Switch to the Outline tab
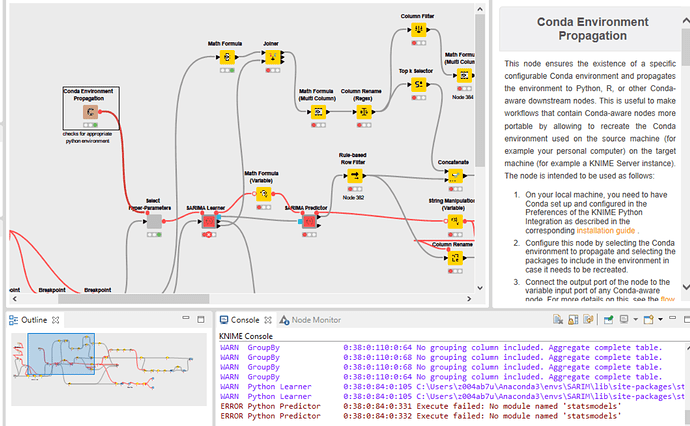Image resolution: width=690 pixels, height=426 pixels. [34, 320]
